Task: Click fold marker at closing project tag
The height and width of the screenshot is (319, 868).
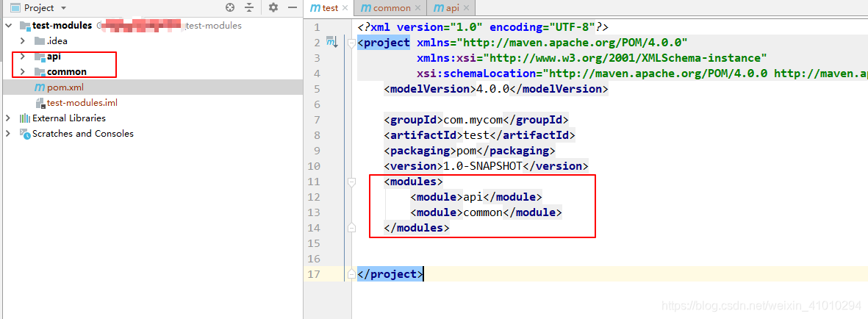Action: (351, 274)
